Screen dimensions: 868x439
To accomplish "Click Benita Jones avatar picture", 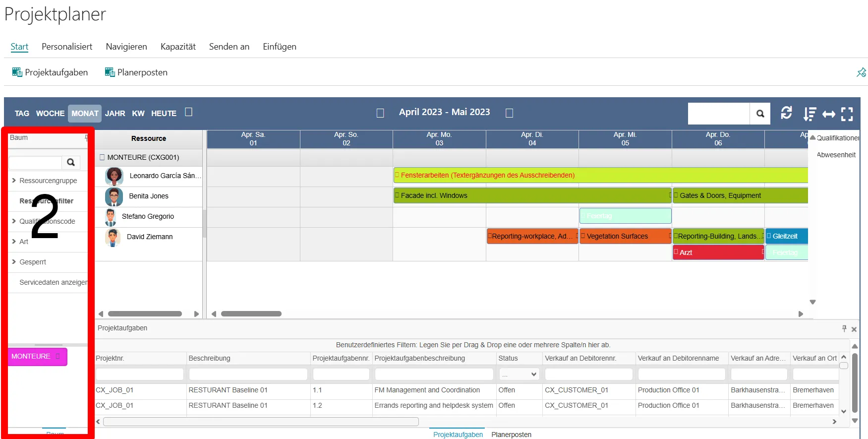I will (114, 196).
